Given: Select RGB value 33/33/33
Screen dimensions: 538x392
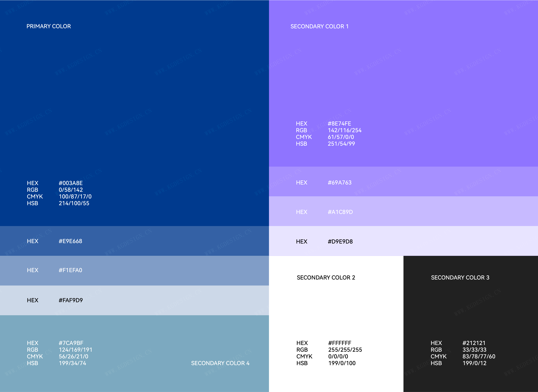Looking at the screenshot, I should tap(474, 350).
